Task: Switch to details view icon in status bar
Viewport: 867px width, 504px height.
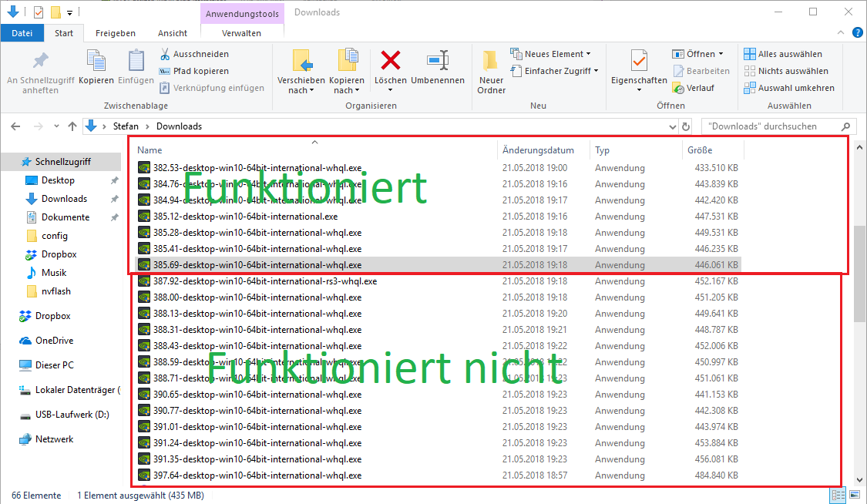Action: click(x=838, y=496)
